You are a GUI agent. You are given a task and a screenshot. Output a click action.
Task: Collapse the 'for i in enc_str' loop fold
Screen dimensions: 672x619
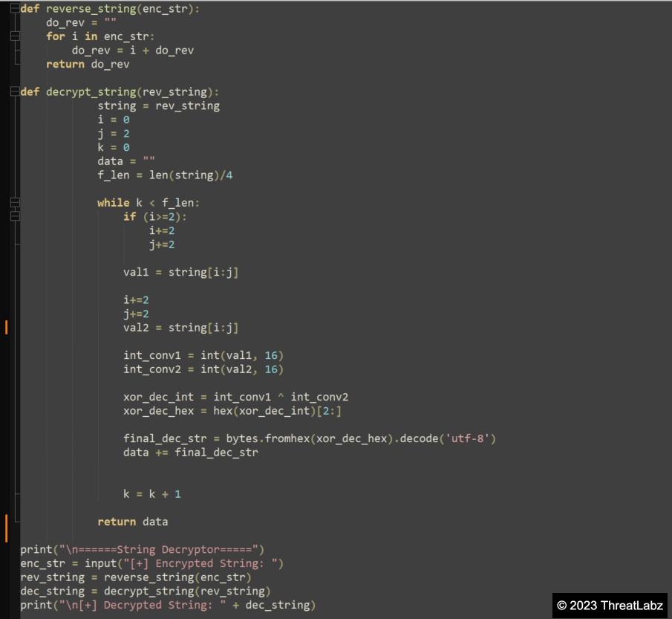coord(15,36)
